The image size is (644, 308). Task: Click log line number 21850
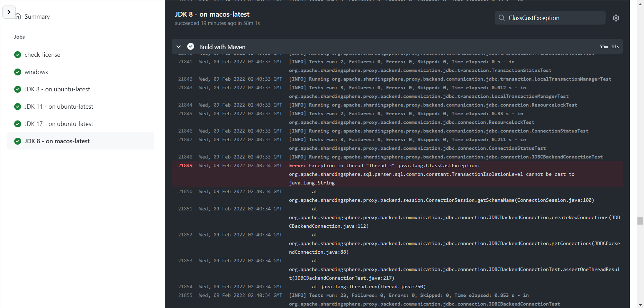pos(185,191)
